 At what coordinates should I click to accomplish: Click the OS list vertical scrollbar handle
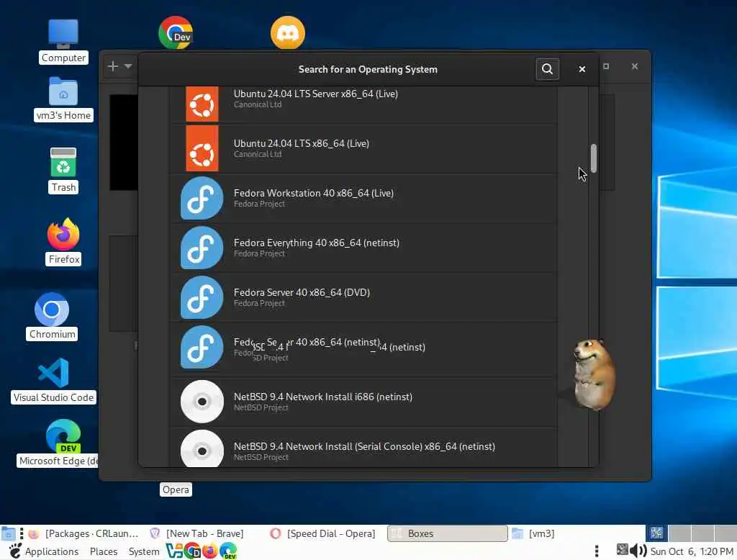coord(594,158)
